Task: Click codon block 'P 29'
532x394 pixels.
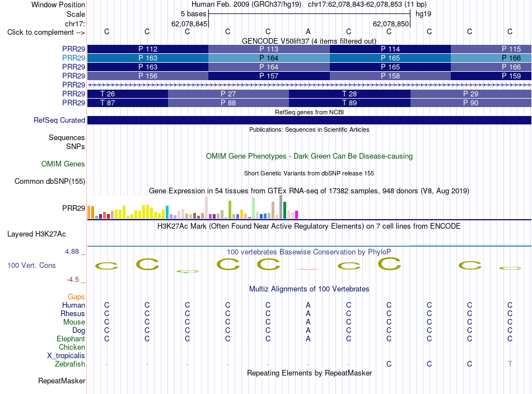Action: tap(471, 94)
